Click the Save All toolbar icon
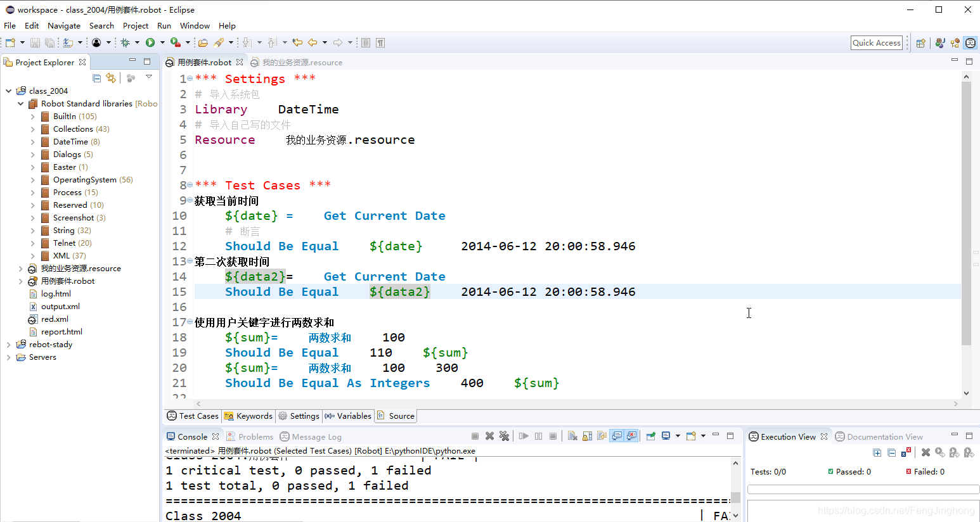980x522 pixels. [x=49, y=43]
